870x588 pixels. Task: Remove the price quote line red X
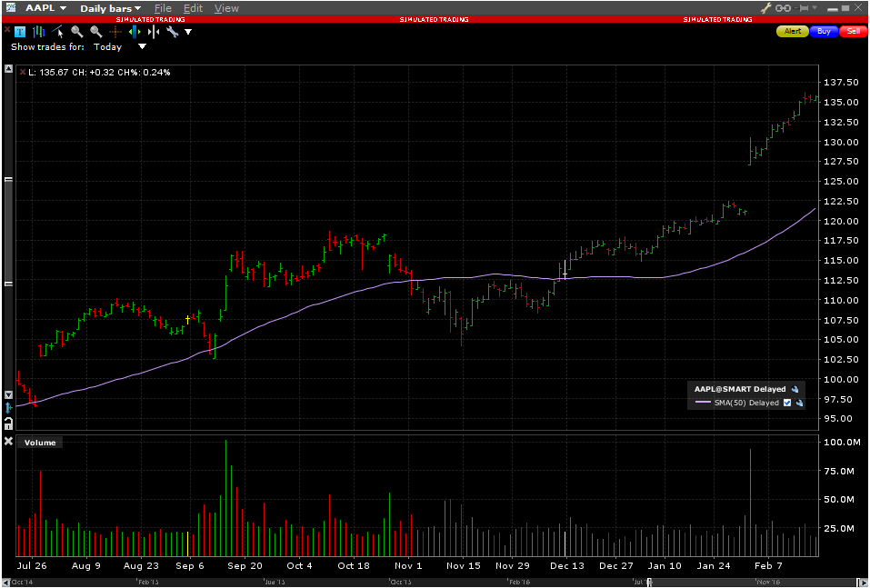pyautogui.click(x=22, y=72)
